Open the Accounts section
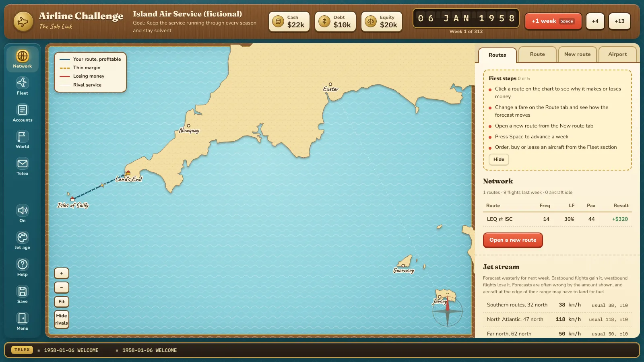The width and height of the screenshot is (644, 362). (23, 113)
